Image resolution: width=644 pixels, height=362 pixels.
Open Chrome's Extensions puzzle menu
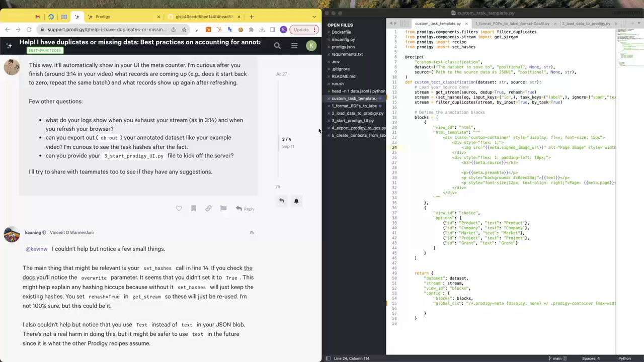pyautogui.click(x=252, y=30)
